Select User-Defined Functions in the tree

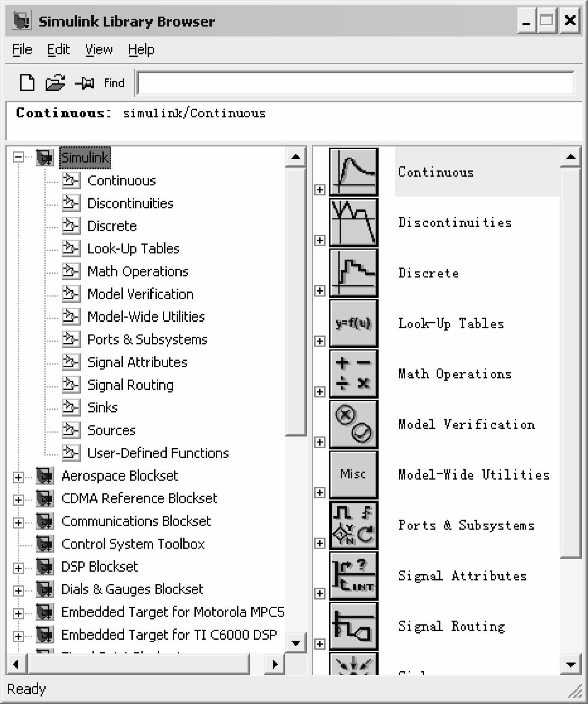(x=158, y=453)
